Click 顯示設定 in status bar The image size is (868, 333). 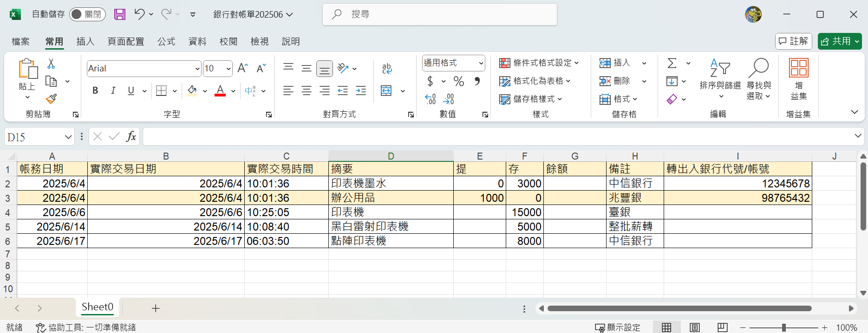click(x=618, y=327)
